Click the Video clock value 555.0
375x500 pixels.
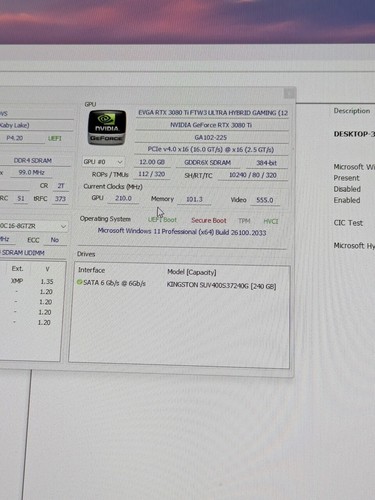coord(265,200)
